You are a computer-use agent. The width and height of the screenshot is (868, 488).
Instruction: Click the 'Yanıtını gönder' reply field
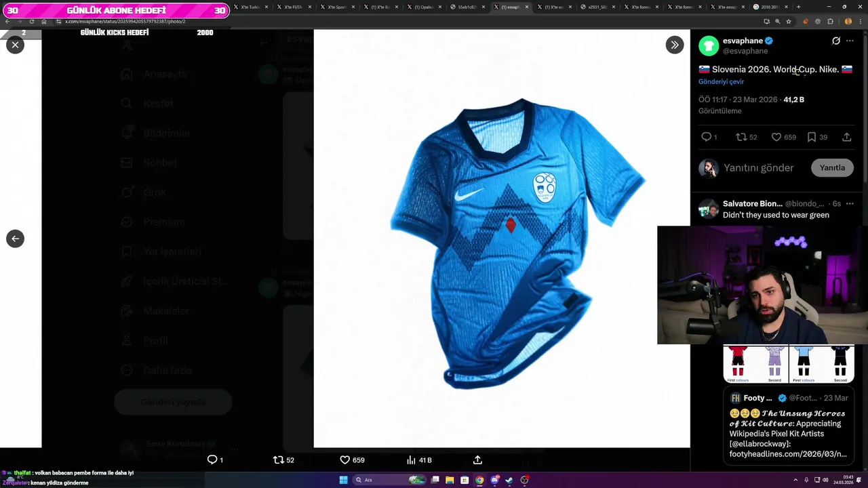tap(758, 167)
